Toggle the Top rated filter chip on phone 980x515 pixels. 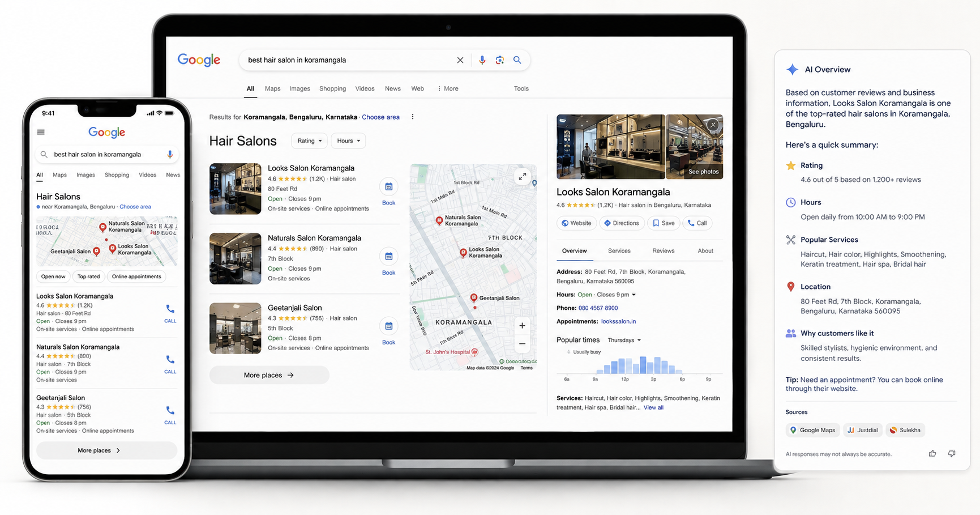(88, 276)
